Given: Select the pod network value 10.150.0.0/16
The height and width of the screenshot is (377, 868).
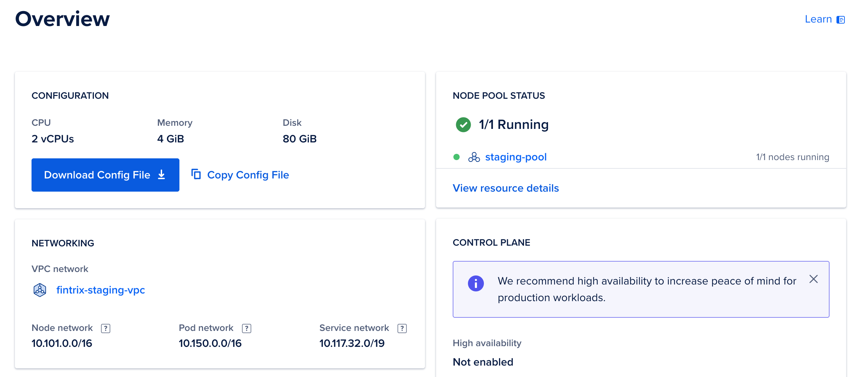Looking at the screenshot, I should (x=210, y=343).
